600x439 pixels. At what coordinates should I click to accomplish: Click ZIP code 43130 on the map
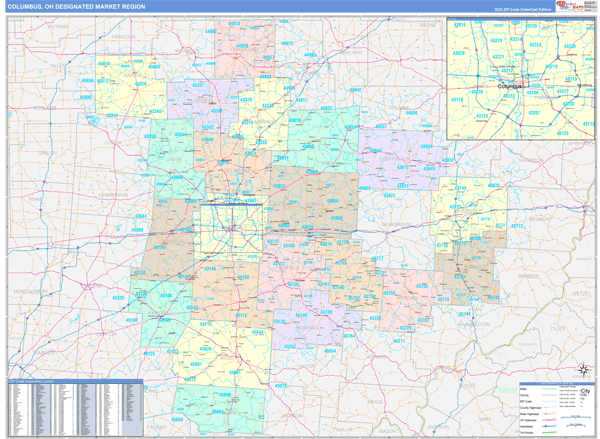tap(293, 284)
